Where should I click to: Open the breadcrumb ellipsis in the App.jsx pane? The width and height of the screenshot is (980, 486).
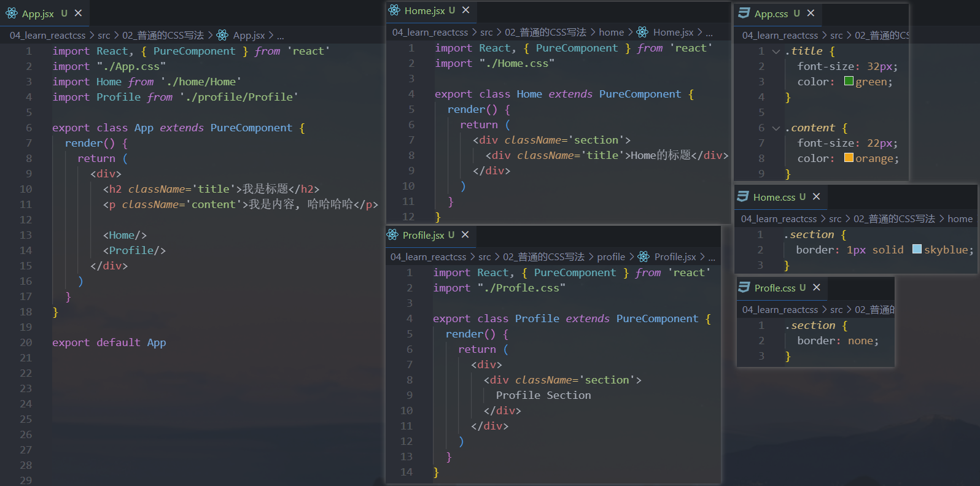pos(281,36)
